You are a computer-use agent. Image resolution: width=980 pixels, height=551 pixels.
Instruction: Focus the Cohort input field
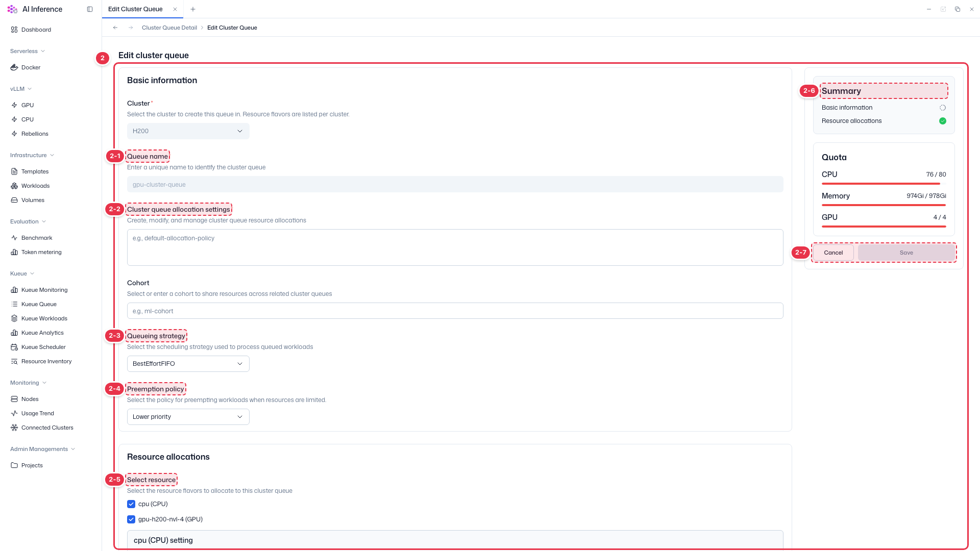(x=455, y=311)
